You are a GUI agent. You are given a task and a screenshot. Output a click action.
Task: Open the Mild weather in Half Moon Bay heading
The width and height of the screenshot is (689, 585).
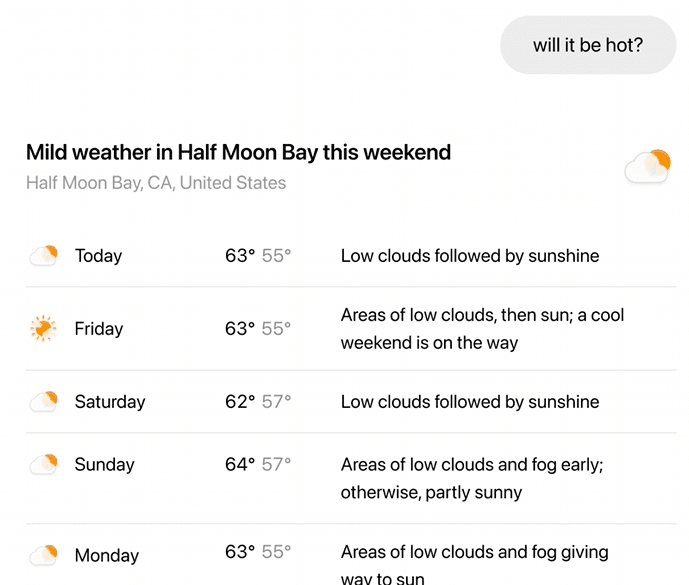point(239,153)
